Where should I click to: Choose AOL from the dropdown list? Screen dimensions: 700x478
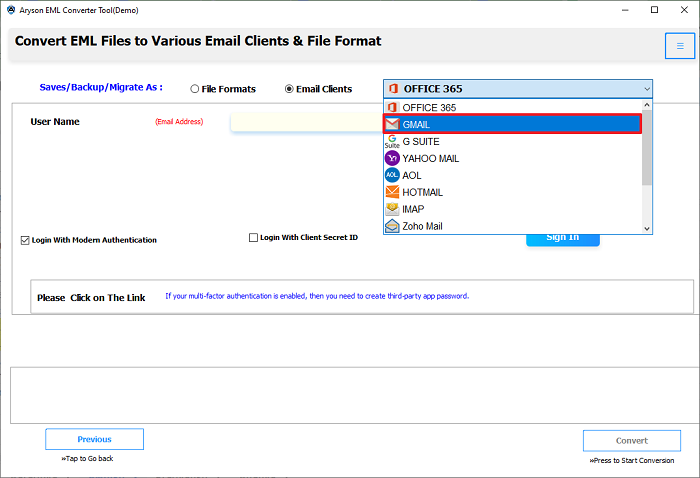[512, 175]
